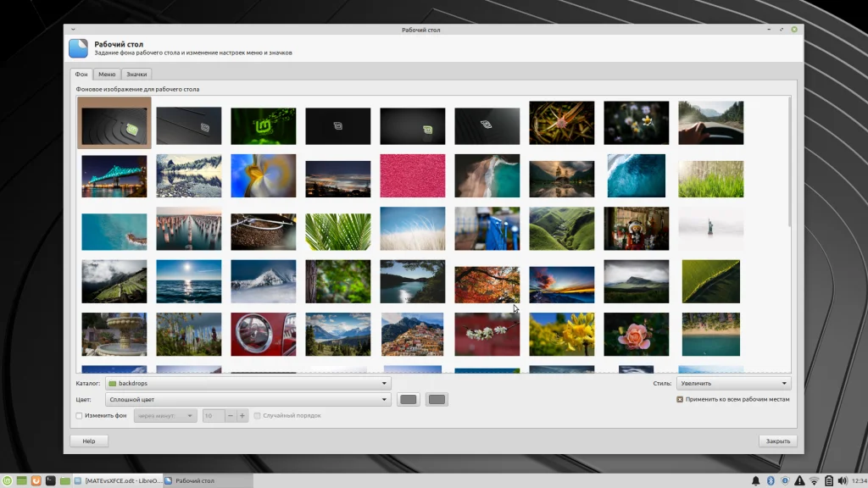Switch to the Значки tab

[136, 75]
